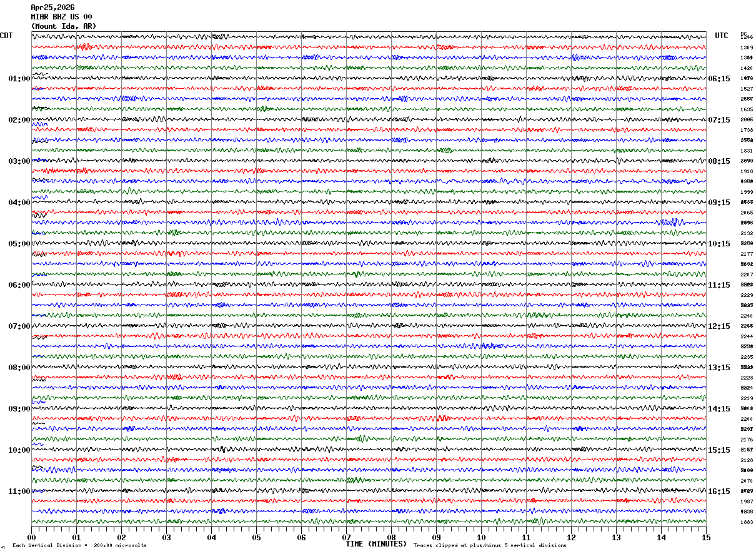Click minute tick '00' on the bottom axis

point(31,536)
